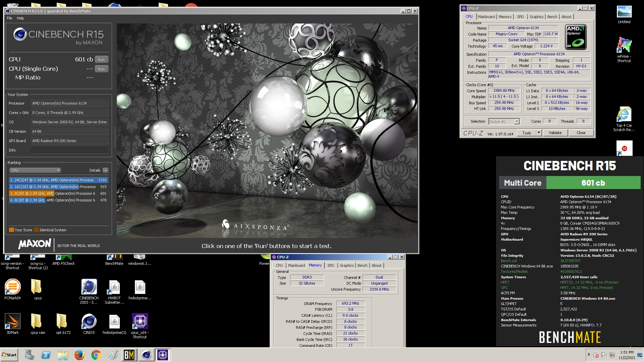Open the wPrime Shortcut desktop icon
Screen dimensions: 644x362
point(624,50)
